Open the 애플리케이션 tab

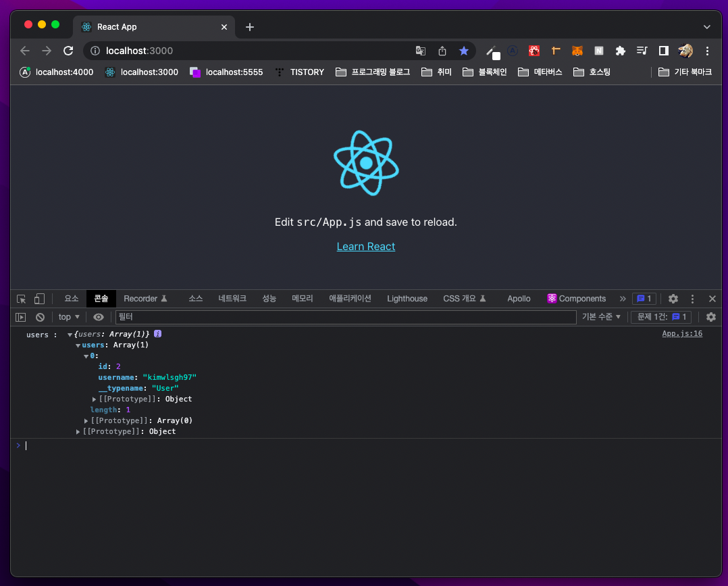[x=350, y=298]
